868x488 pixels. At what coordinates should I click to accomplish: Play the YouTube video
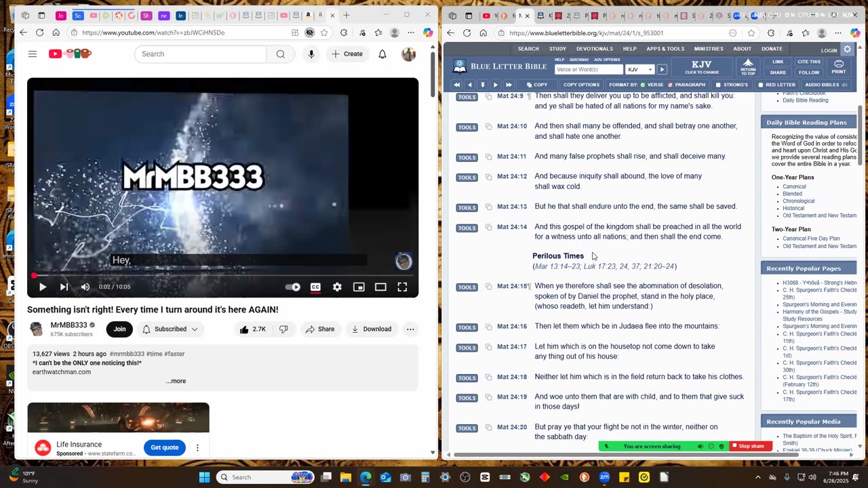tap(43, 287)
